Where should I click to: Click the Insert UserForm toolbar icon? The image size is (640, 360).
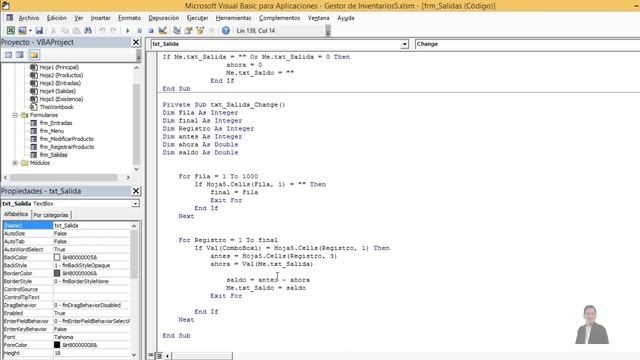[x=22, y=31]
